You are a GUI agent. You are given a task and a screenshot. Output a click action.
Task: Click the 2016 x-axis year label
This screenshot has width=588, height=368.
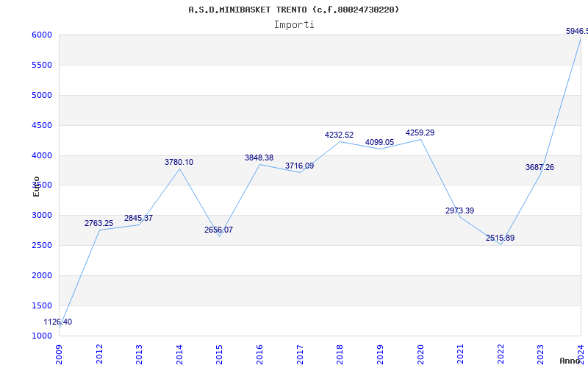click(x=260, y=354)
